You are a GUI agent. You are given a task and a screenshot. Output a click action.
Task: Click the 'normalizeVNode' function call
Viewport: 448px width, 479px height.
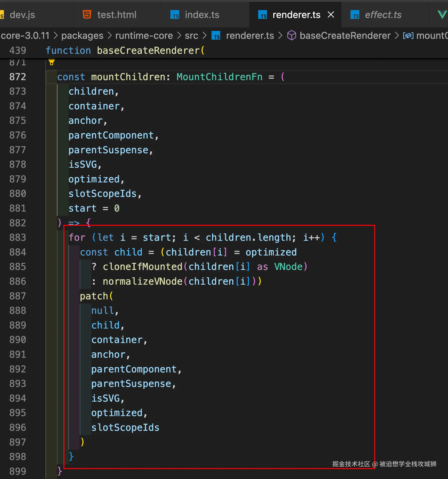point(143,281)
